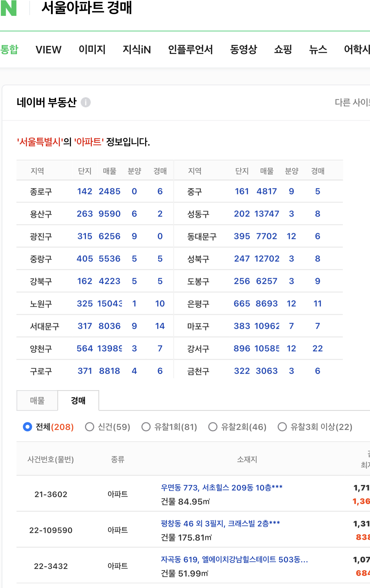Screen dimensions: 370x588
Task: Click the 건물 84.95㎡ area text
Action: [185, 502]
